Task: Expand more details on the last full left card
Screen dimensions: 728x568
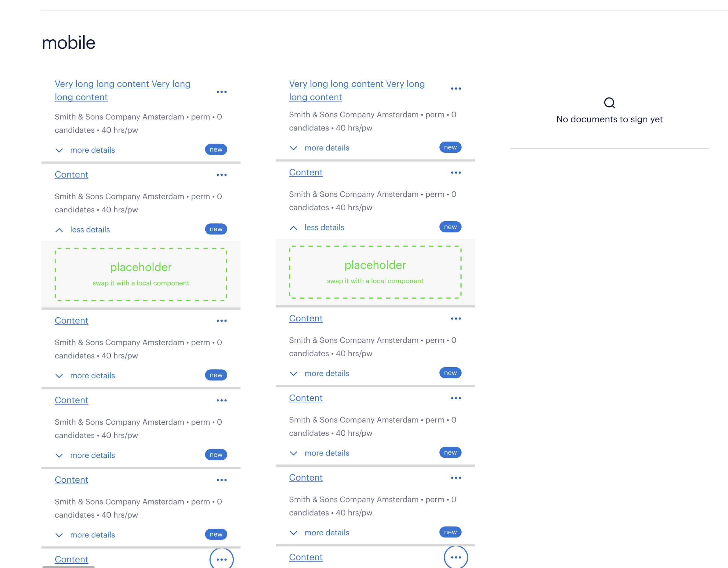Action: [x=92, y=535]
